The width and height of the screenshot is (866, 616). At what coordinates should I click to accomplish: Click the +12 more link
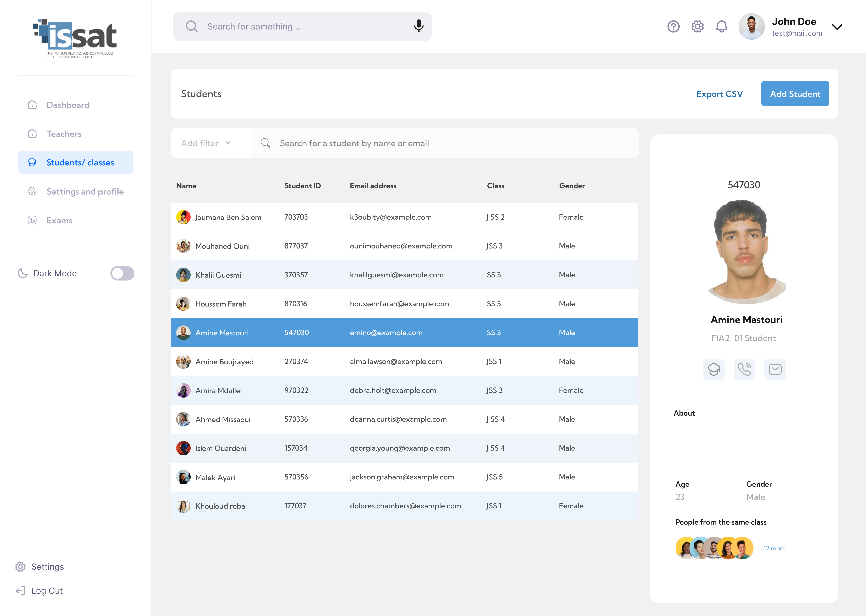click(773, 548)
